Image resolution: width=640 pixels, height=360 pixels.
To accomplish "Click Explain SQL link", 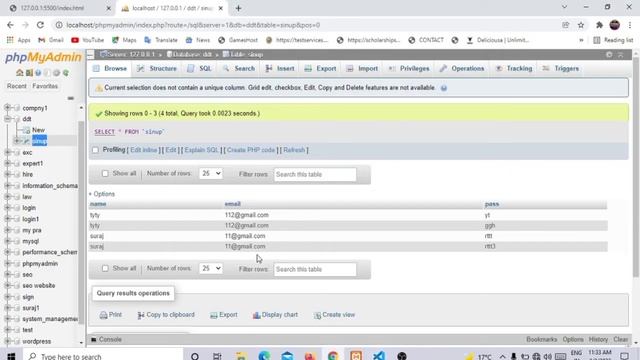I will tap(201, 150).
